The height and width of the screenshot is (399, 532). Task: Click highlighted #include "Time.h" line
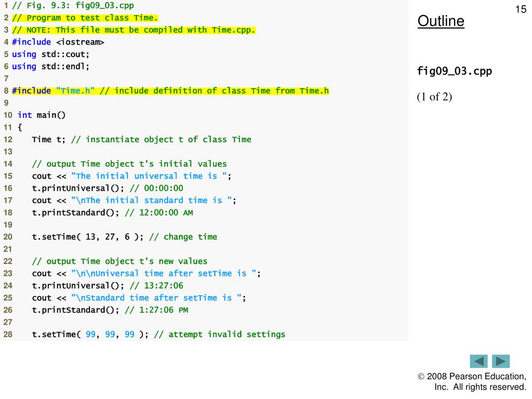170,91
